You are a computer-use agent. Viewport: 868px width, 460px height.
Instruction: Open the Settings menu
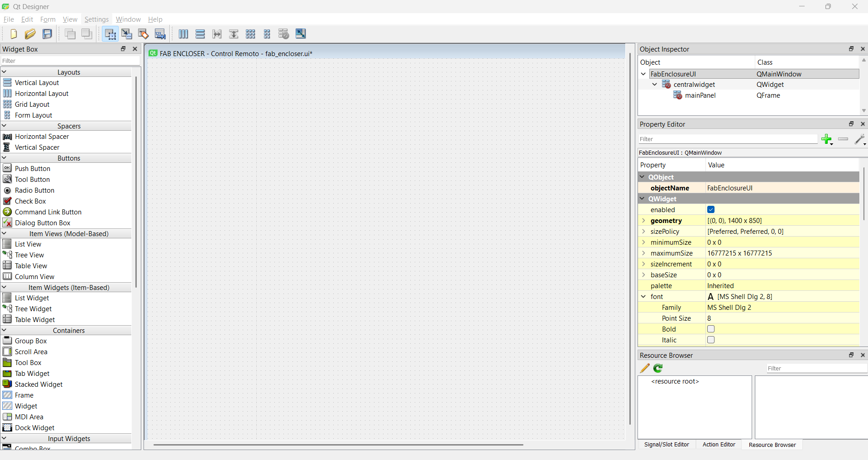coord(96,19)
